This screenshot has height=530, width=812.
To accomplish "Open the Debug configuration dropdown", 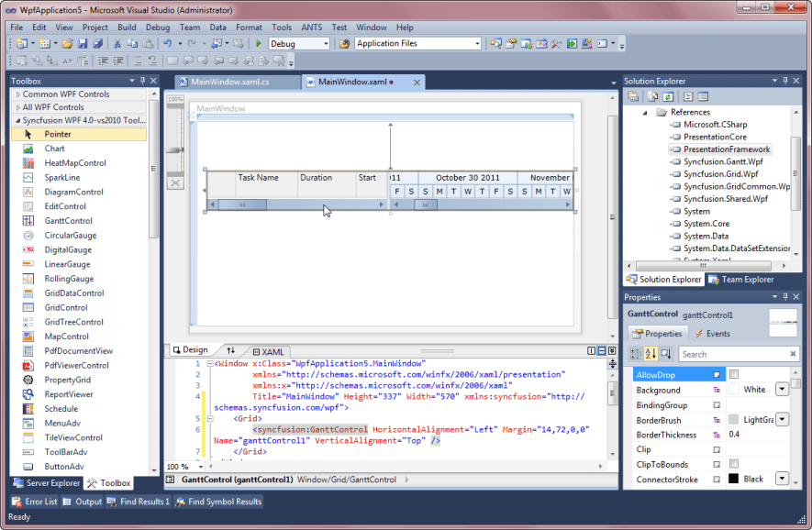I will click(x=326, y=44).
